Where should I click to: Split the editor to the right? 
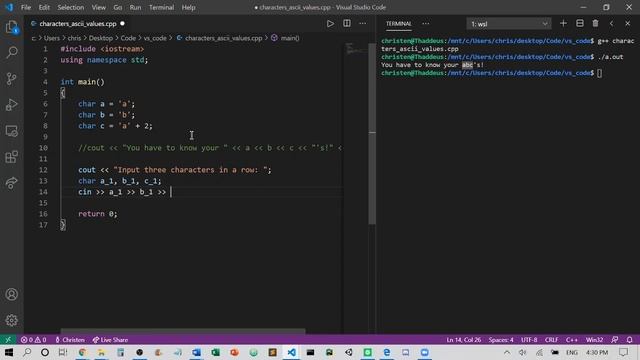tap(347, 24)
